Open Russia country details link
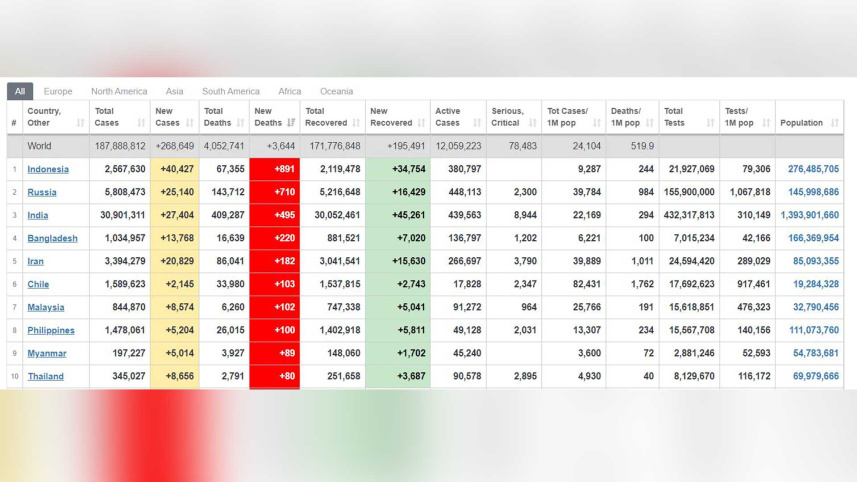 click(42, 192)
